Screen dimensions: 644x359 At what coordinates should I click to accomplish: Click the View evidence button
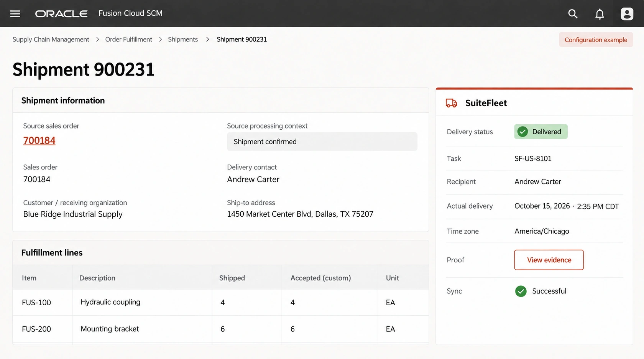549,260
